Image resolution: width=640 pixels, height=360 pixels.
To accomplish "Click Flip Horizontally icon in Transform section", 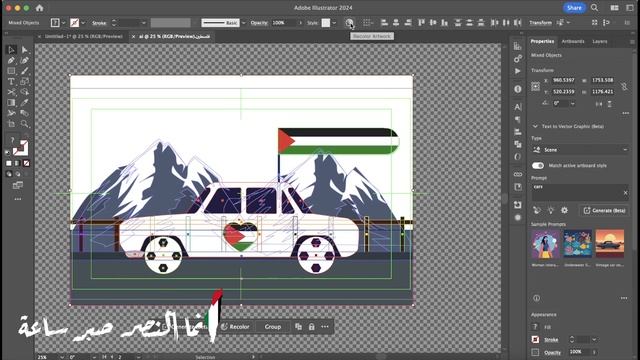I will pyautogui.click(x=599, y=104).
